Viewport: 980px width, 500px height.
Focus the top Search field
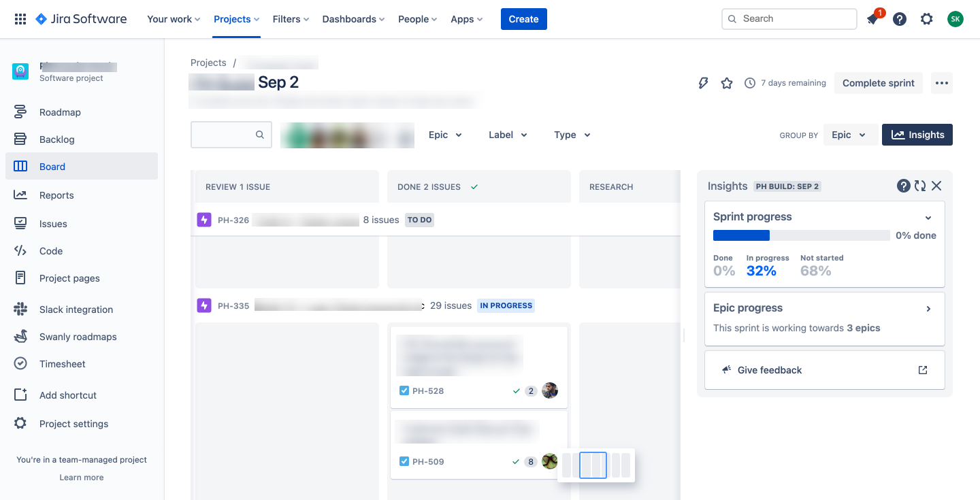[x=789, y=19]
